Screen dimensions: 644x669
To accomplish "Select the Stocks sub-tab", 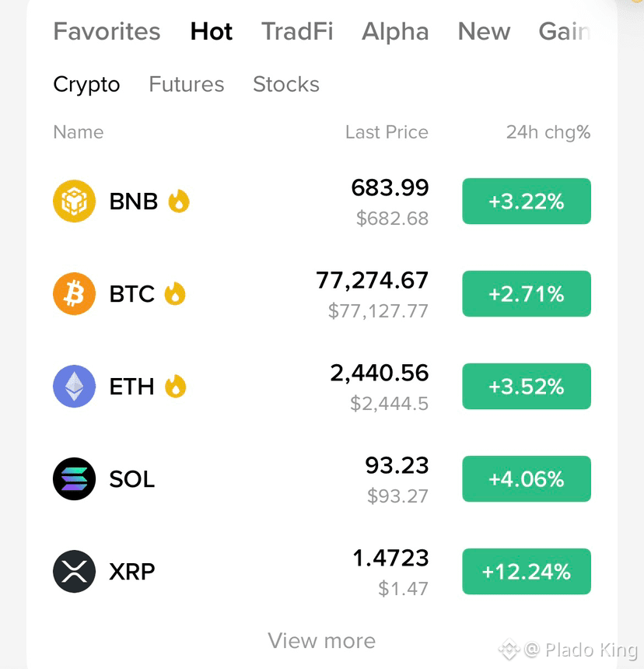I will pos(286,84).
